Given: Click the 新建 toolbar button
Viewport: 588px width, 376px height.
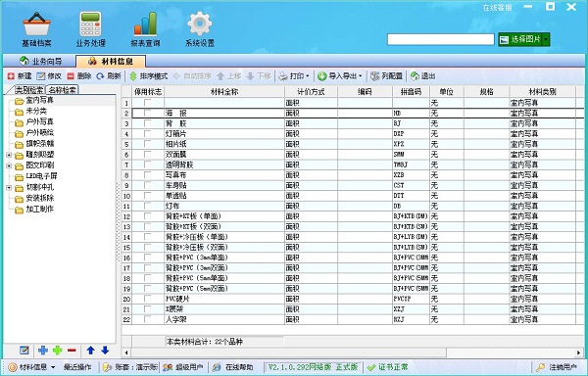Looking at the screenshot, I should coord(20,76).
